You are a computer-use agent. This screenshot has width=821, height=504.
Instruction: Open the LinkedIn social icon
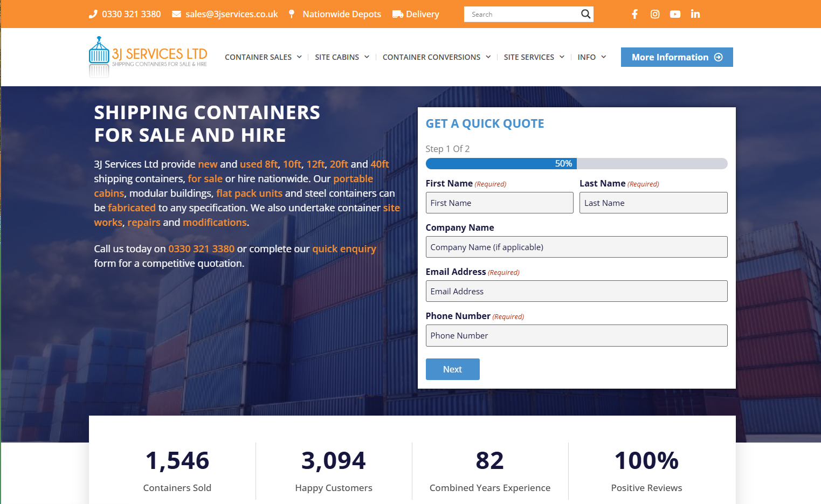(695, 14)
